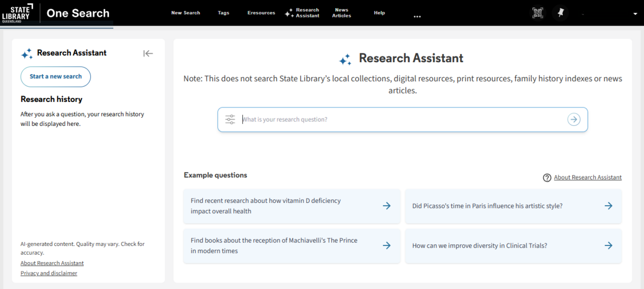
Task: Open Help in top navigation
Action: [380, 13]
